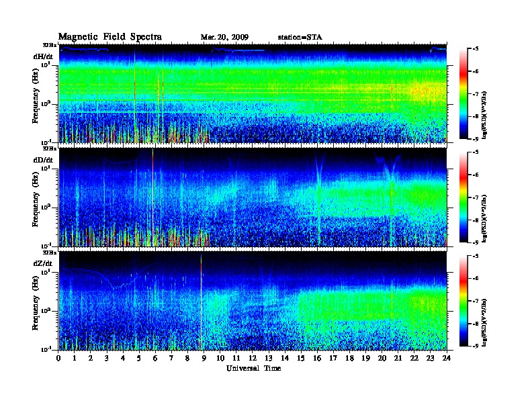Click the "-5" value on dH/dt color scale
Screen dimensions: 532x411
(476, 49)
